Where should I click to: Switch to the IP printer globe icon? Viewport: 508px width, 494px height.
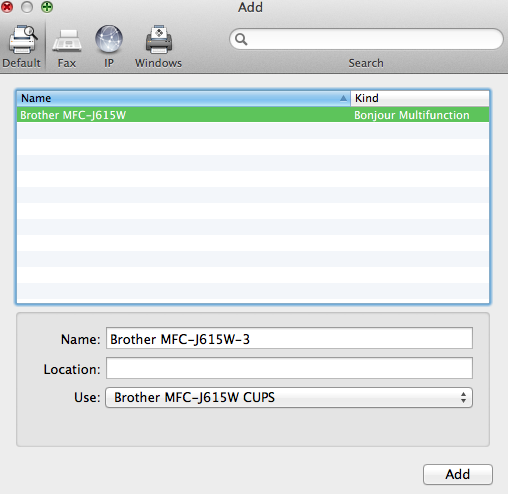tap(109, 39)
